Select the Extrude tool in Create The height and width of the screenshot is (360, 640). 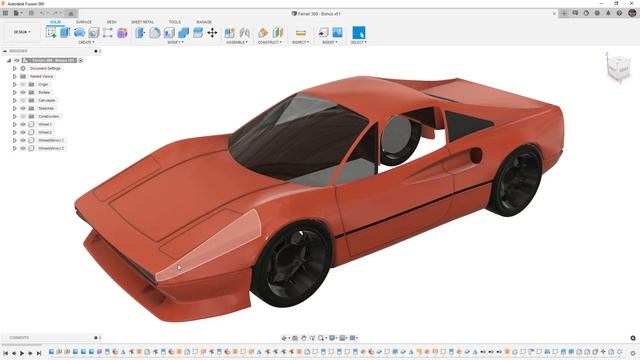click(65, 33)
